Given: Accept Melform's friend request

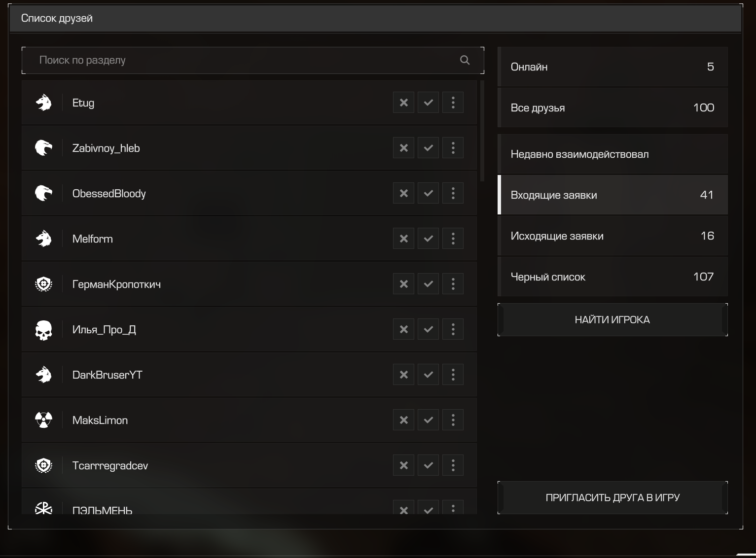Looking at the screenshot, I should coord(428,239).
